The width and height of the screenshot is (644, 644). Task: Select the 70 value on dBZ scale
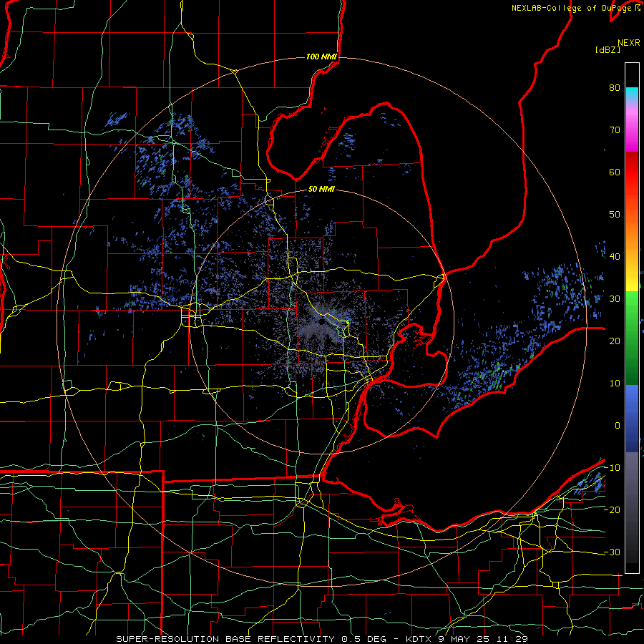pyautogui.click(x=615, y=130)
